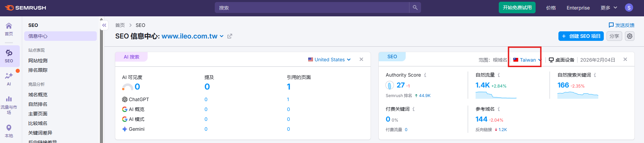Open domain in new tab icon
This screenshot has height=143, width=644.
click(x=230, y=36)
